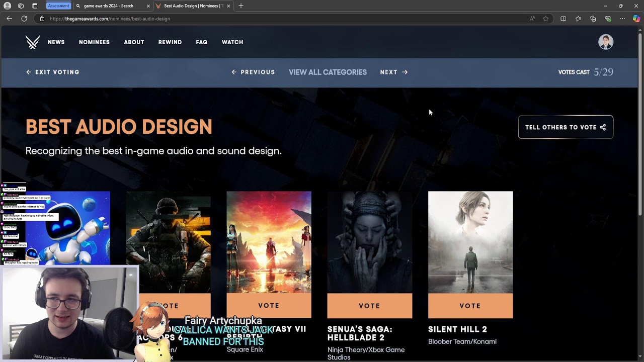
Task: Add this page to favorites star icon
Action: click(x=546, y=19)
